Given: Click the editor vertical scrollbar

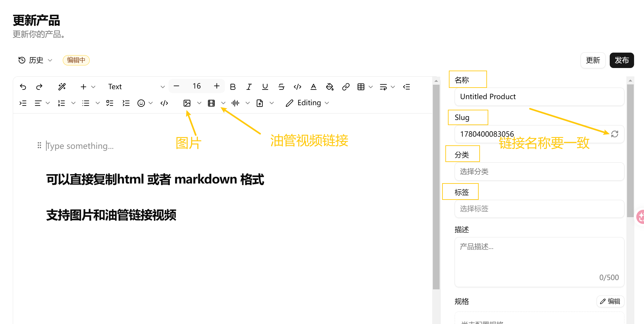Looking at the screenshot, I should point(436,187).
